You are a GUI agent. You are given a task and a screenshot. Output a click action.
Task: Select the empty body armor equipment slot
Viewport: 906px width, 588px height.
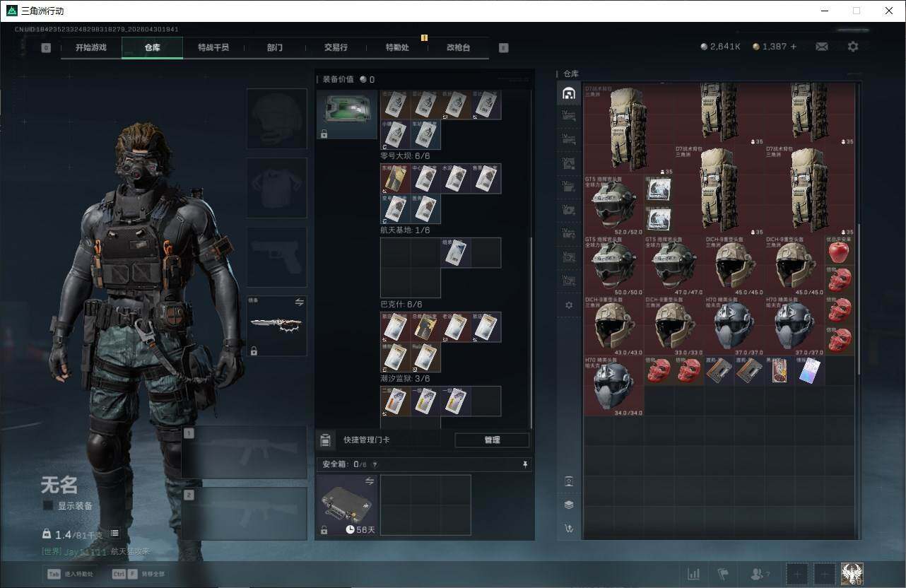point(277,187)
